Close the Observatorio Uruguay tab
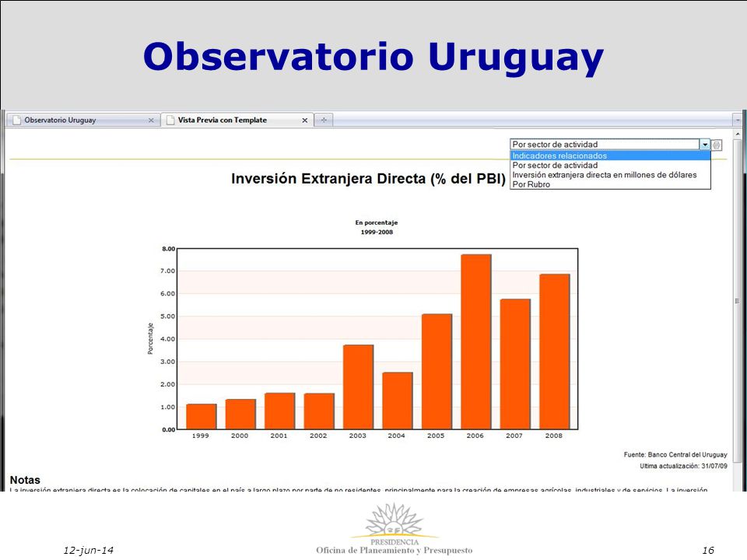The image size is (747, 560). click(151, 121)
